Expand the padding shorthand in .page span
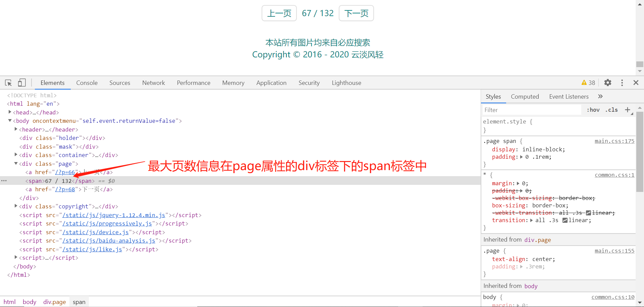Viewport: 644px width, 307px height. click(x=522, y=157)
